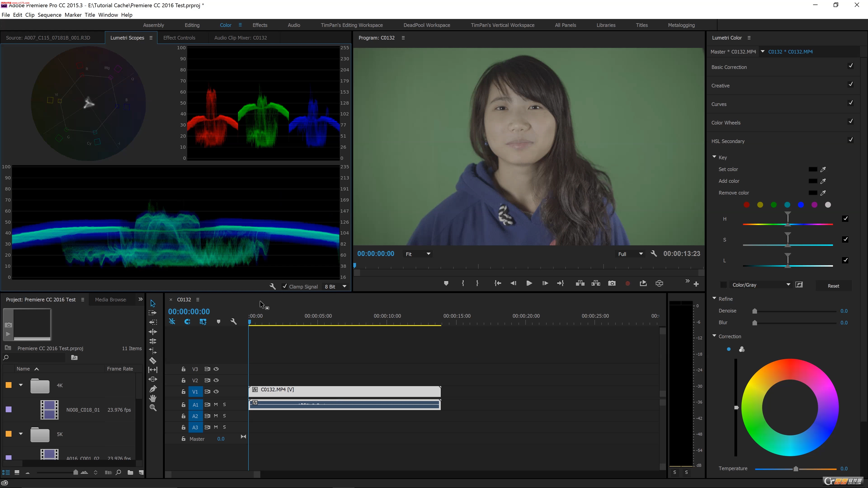Open the Fit zoom level dropdown
The image size is (868, 488).
[x=418, y=254]
